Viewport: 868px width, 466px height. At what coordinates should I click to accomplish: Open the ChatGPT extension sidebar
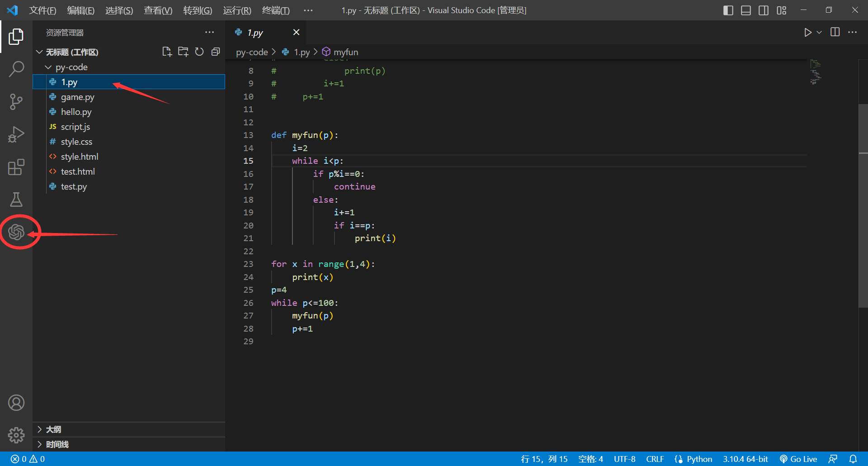(x=16, y=232)
